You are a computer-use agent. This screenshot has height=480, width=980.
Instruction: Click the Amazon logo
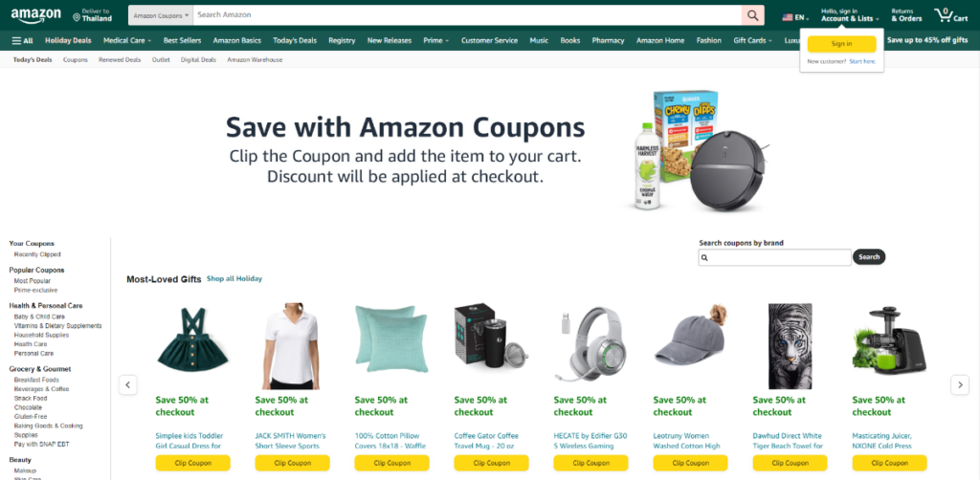[x=35, y=15]
